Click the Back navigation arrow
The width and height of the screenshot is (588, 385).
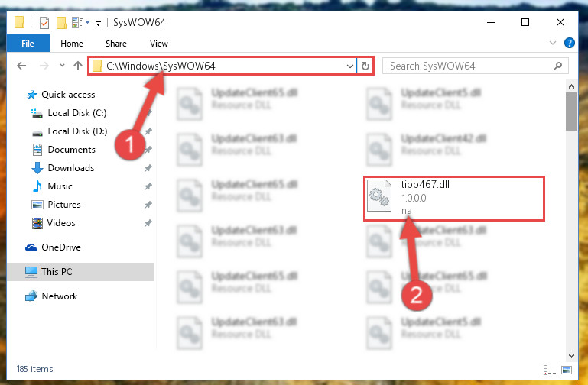coord(21,66)
